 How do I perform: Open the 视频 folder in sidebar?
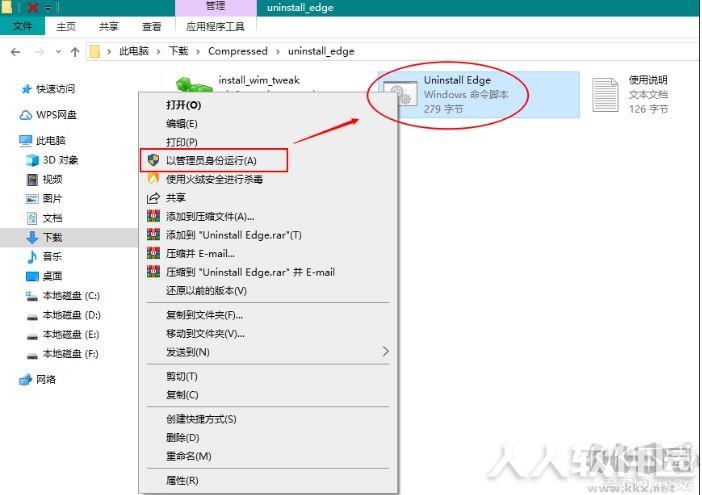[44, 179]
